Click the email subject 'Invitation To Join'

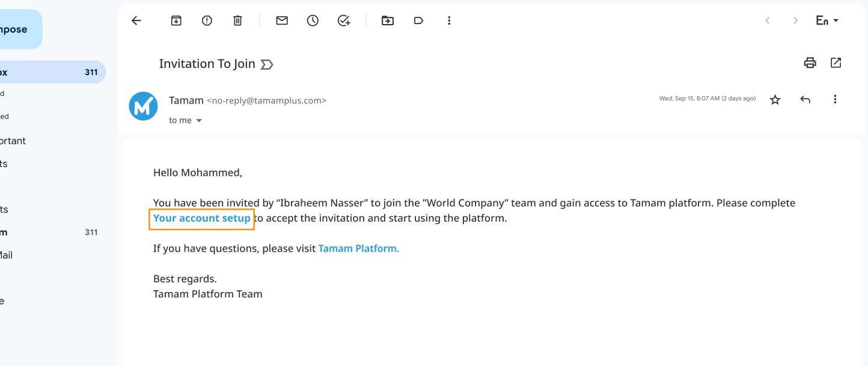point(207,64)
